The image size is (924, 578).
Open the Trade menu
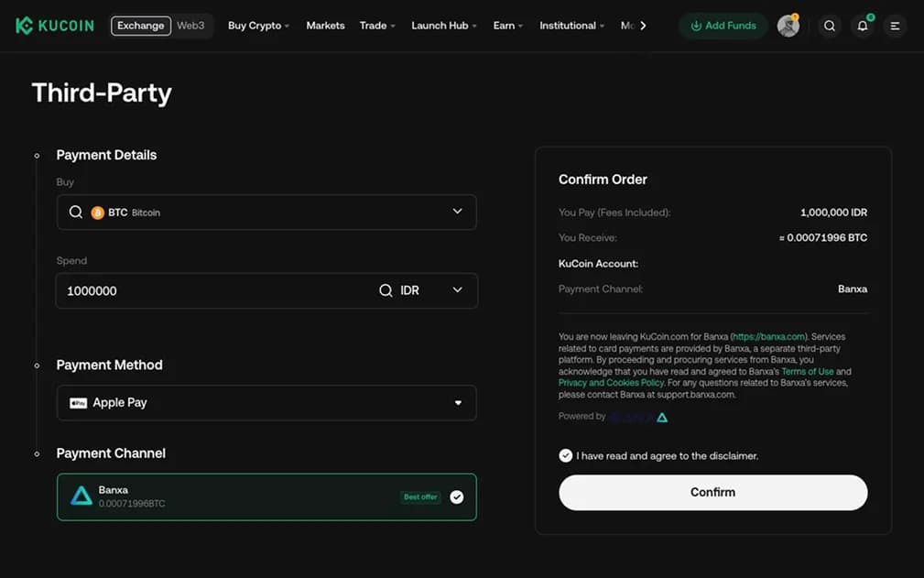coord(377,26)
